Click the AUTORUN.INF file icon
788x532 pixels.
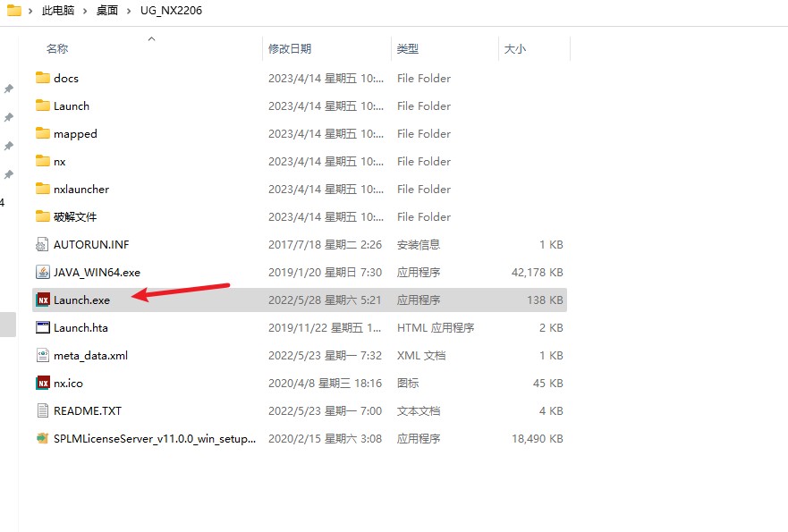click(43, 244)
